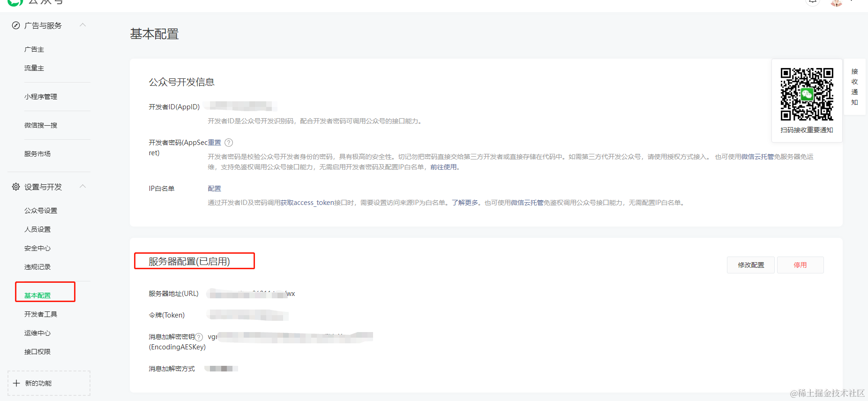This screenshot has height=401, width=868.
Task: Click the 停用 button
Action: pos(801,265)
